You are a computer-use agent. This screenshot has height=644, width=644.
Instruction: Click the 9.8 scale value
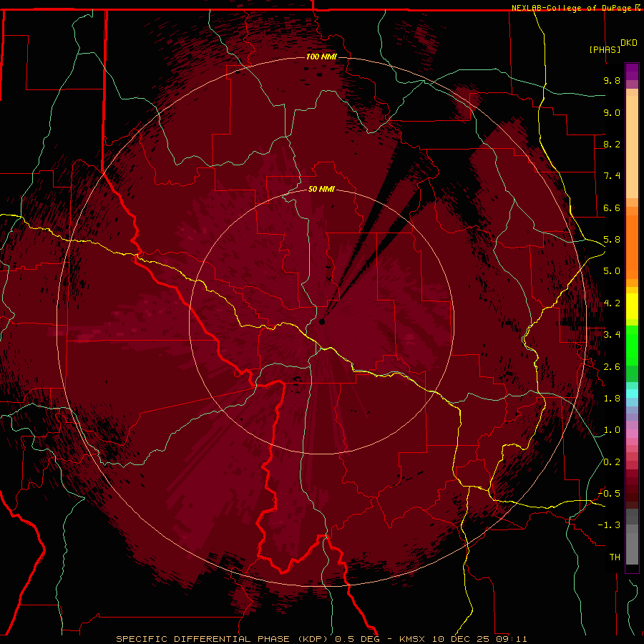612,80
